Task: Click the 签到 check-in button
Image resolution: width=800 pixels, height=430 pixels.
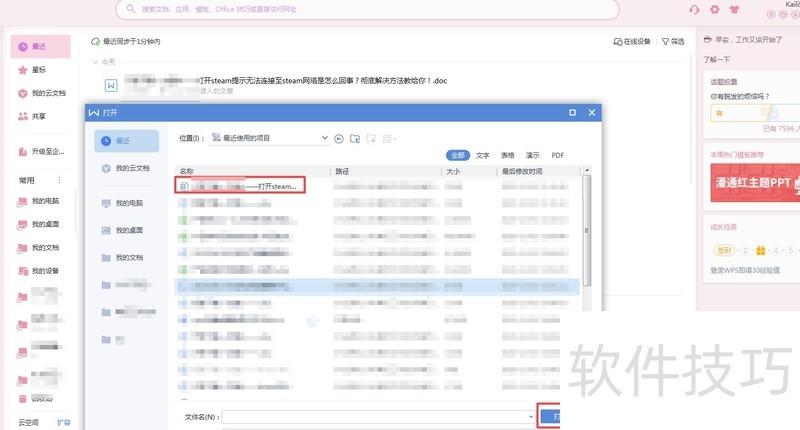Action: tap(724, 250)
